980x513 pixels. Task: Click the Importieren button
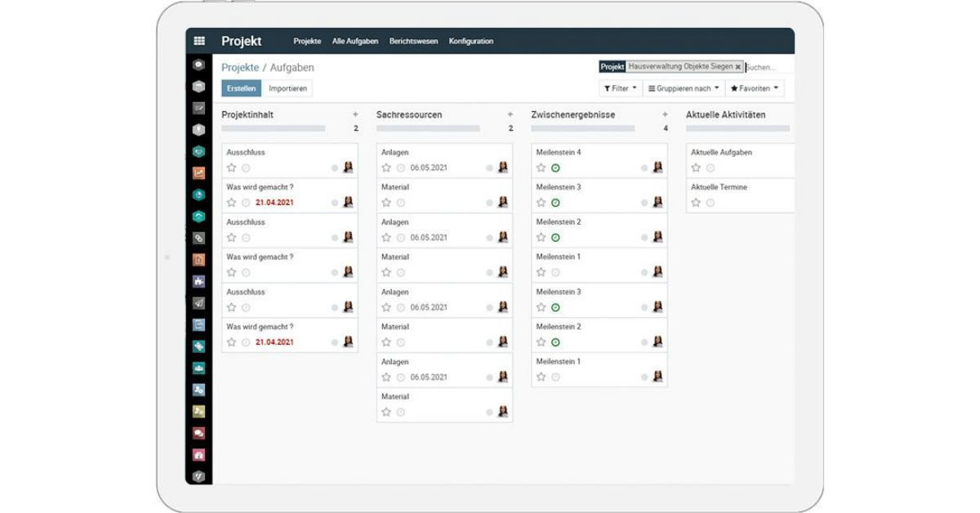click(x=288, y=88)
